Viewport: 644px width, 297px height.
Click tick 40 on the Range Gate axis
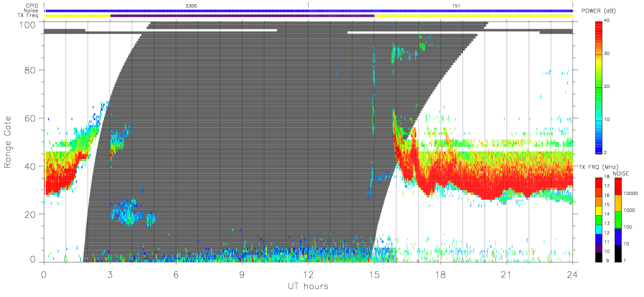31,166
